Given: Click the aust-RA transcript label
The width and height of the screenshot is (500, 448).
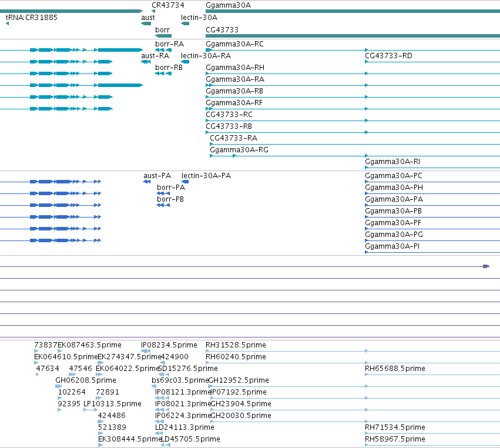Looking at the screenshot, I should tap(155, 56).
